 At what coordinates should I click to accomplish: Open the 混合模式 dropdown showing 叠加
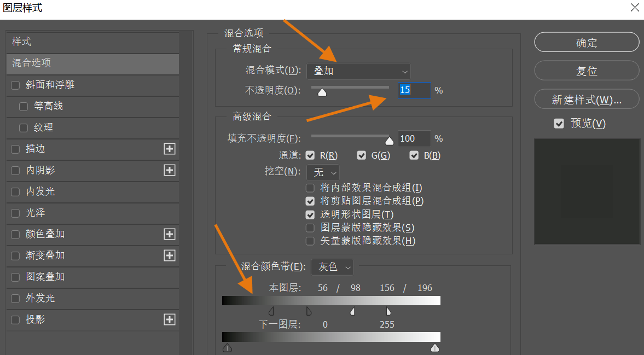(x=358, y=71)
